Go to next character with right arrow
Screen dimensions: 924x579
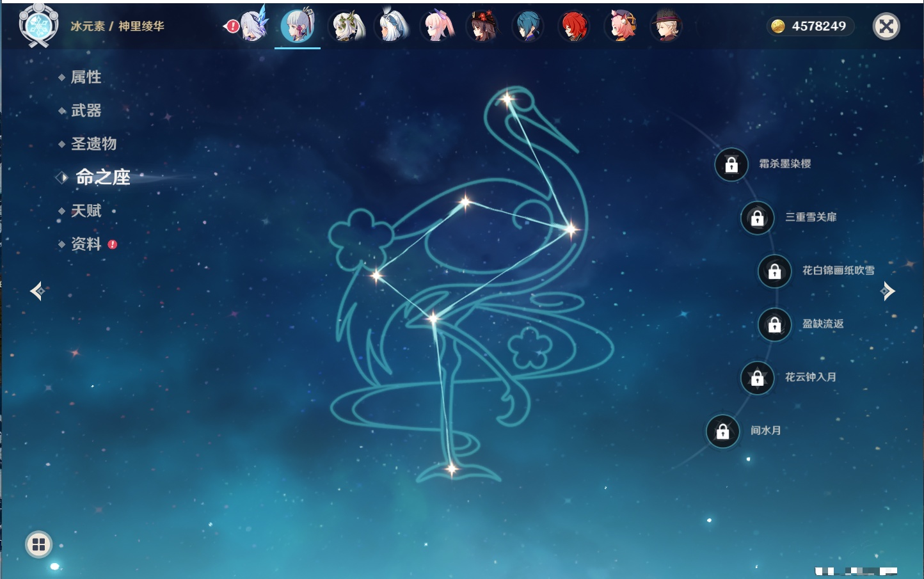[888, 291]
